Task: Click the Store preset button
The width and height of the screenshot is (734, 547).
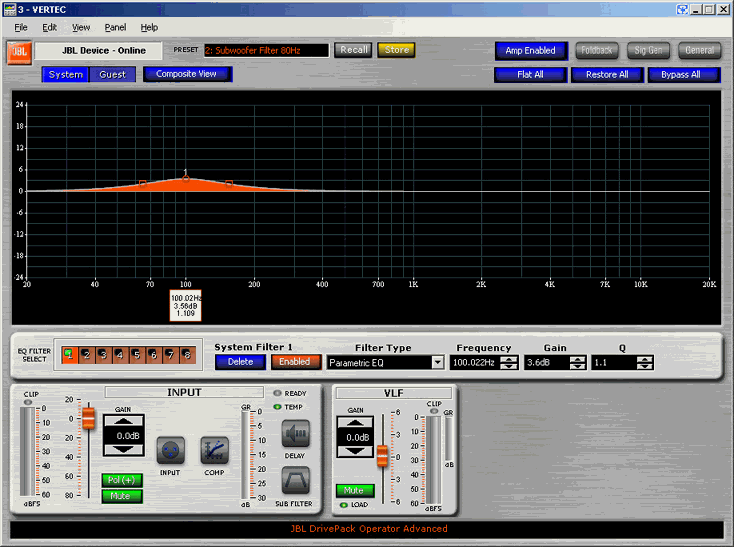Action: point(396,50)
